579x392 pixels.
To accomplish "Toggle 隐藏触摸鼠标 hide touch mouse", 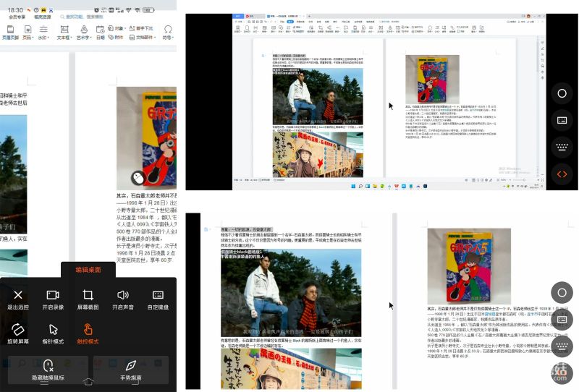I will [x=48, y=370].
